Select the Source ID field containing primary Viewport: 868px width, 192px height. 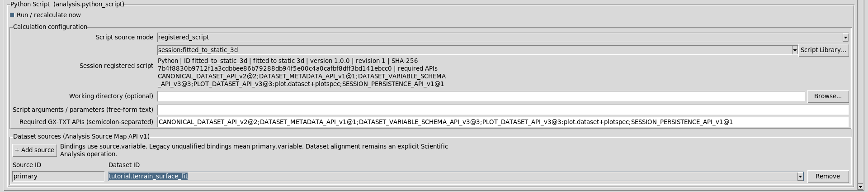click(x=58, y=176)
